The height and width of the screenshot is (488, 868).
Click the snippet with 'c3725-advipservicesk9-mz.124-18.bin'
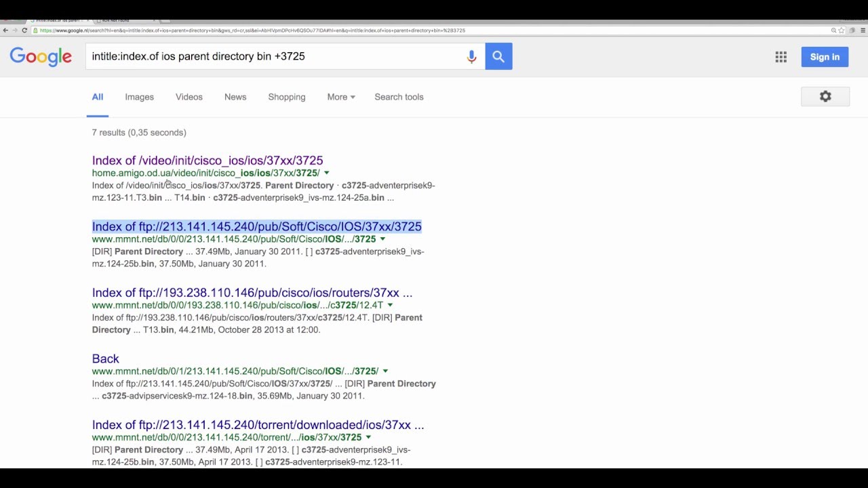(264, 390)
